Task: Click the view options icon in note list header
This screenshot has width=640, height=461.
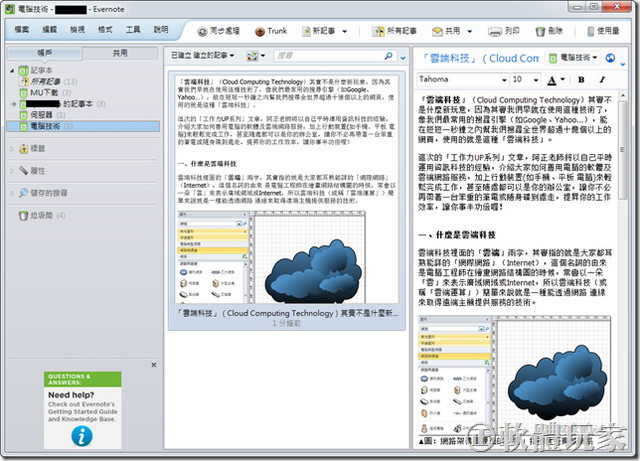Action: (x=252, y=56)
